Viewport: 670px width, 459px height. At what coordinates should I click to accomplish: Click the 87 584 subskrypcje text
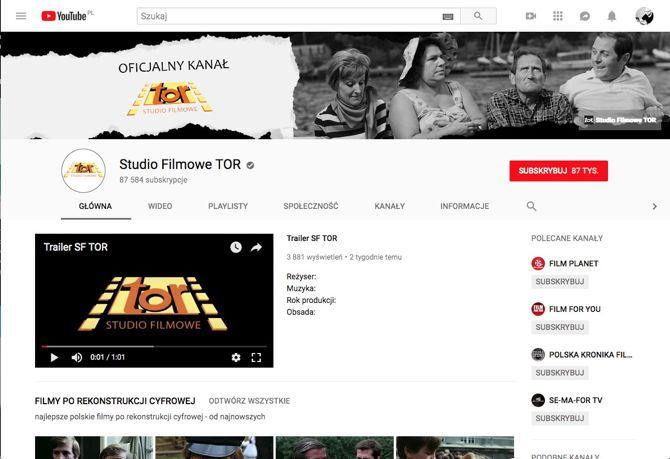pos(153,180)
